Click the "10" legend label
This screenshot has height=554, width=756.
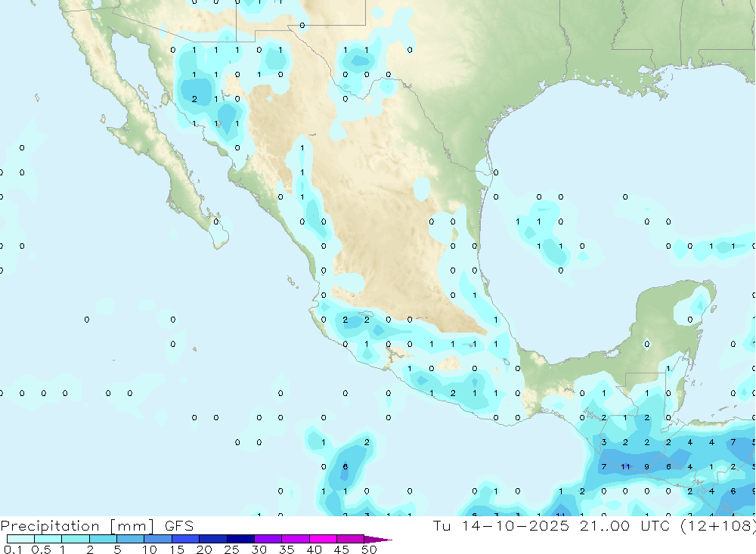150,549
